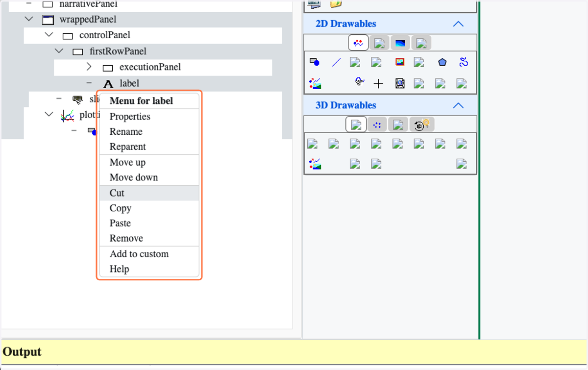588x370 pixels.
Task: Select the 3D Drawables set icon with picture
Action: click(x=315, y=163)
